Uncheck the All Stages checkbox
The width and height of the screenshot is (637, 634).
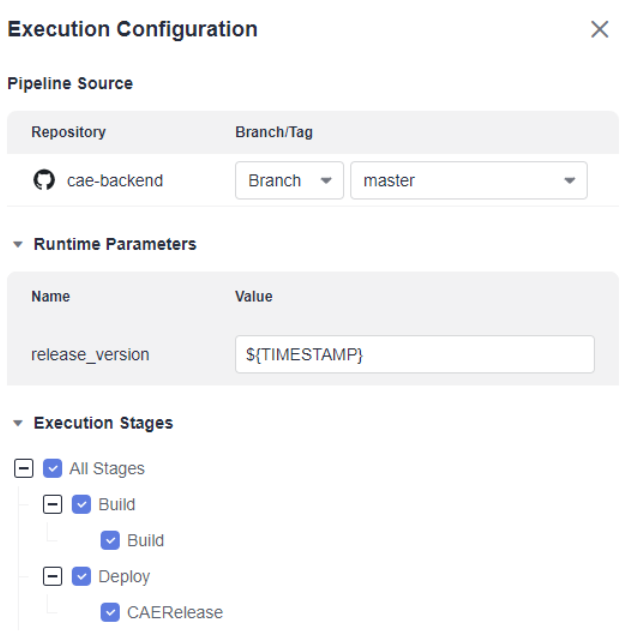(x=52, y=468)
